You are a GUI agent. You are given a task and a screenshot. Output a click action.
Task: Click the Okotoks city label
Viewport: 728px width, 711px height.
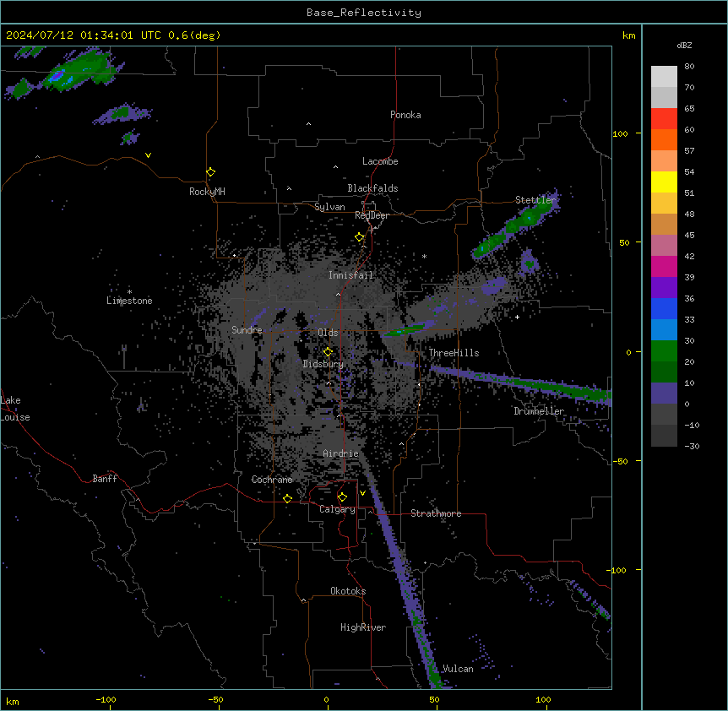(x=348, y=591)
